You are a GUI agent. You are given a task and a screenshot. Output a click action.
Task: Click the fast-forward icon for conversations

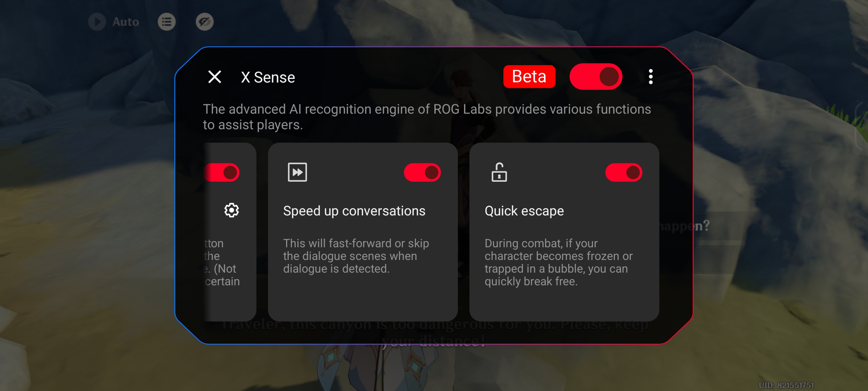(x=297, y=172)
